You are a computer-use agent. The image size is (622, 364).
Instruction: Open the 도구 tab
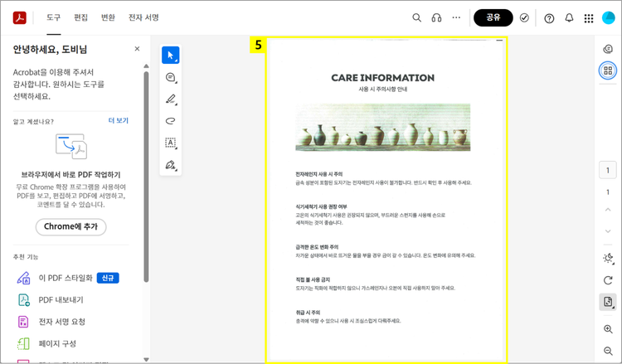(x=54, y=17)
